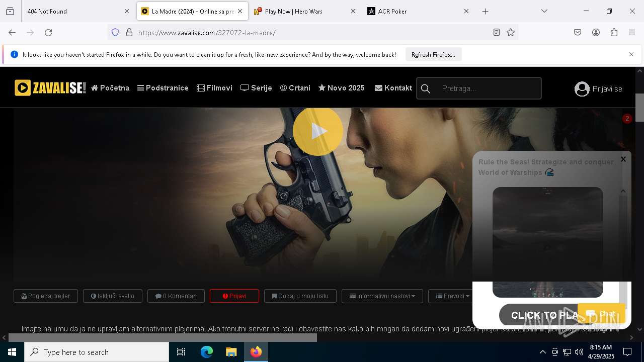The image size is (644, 362).
Task: Click the address bar URL field
Action: (312, 33)
